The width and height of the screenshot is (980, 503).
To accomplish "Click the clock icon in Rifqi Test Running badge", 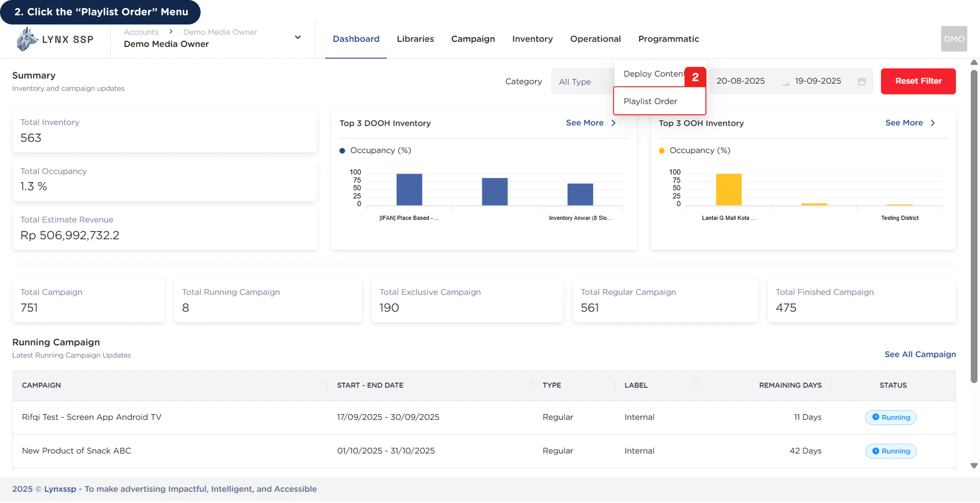I will (x=875, y=417).
